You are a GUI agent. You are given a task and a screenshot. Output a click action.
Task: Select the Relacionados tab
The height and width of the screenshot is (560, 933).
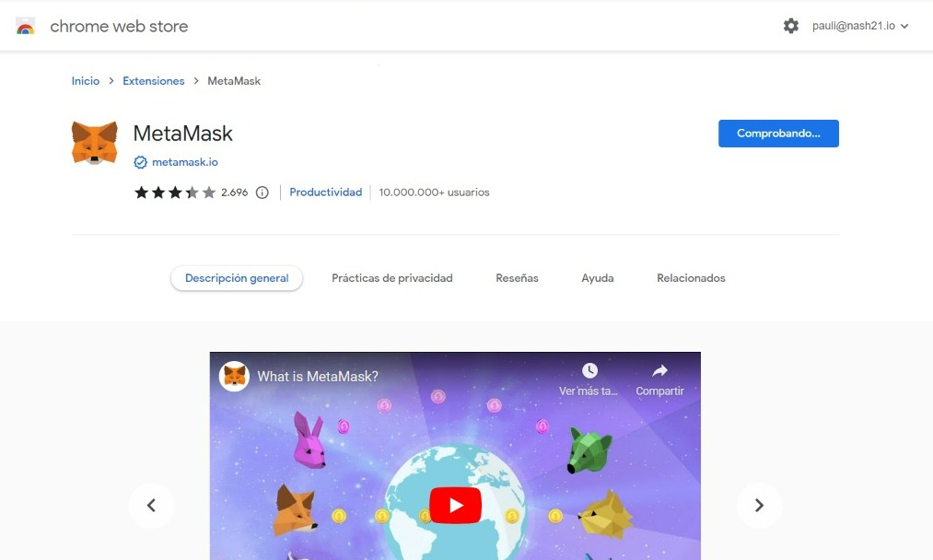point(691,278)
